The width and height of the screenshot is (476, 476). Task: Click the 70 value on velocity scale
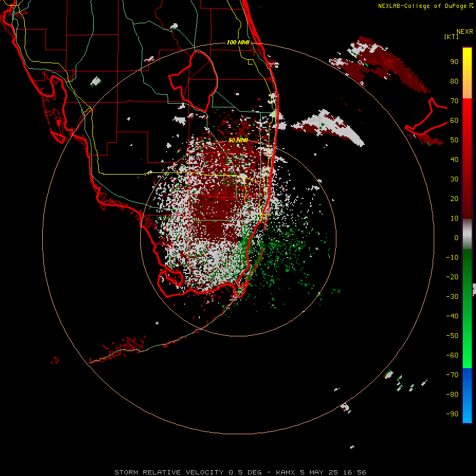454,101
